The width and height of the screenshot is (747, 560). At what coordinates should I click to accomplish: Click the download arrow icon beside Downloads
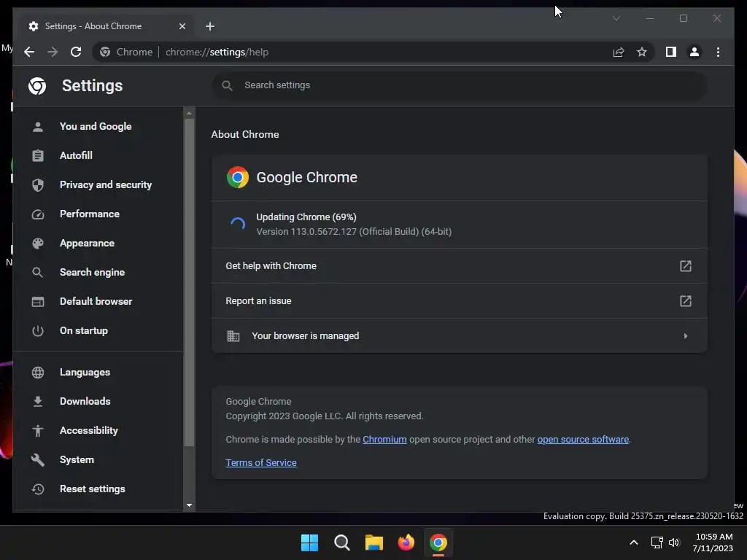(x=38, y=402)
